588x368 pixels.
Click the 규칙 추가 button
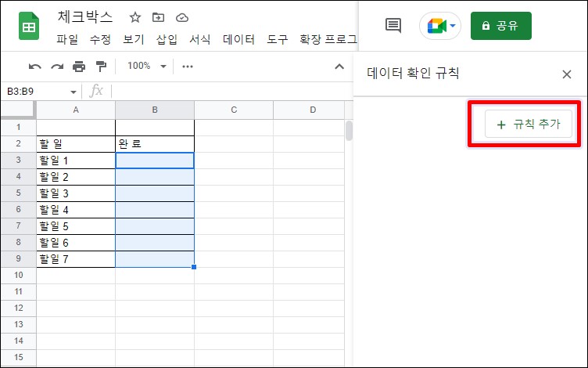(529, 124)
